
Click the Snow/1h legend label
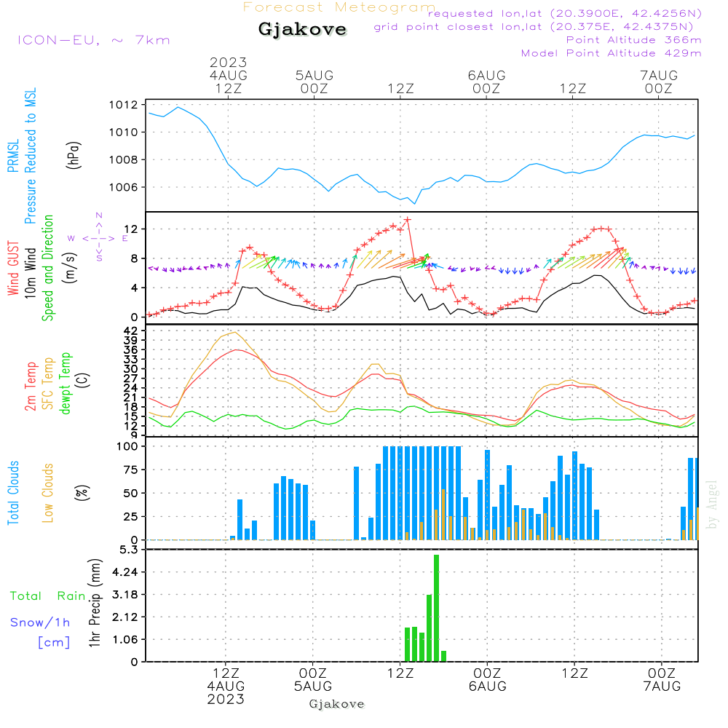pyautogui.click(x=40, y=622)
